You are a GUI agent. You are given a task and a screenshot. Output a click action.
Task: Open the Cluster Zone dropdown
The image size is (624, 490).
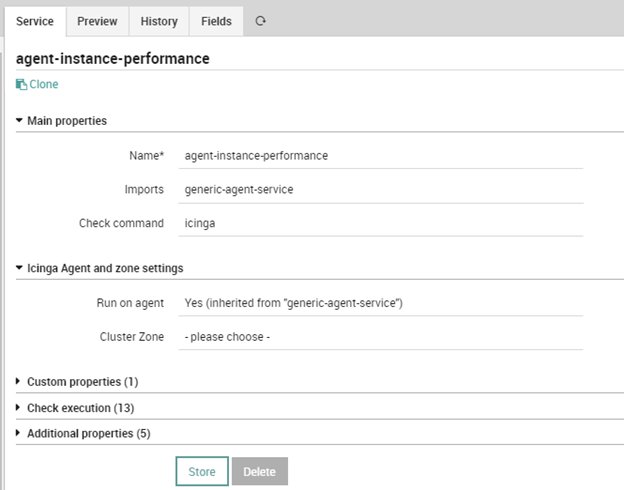[381, 337]
